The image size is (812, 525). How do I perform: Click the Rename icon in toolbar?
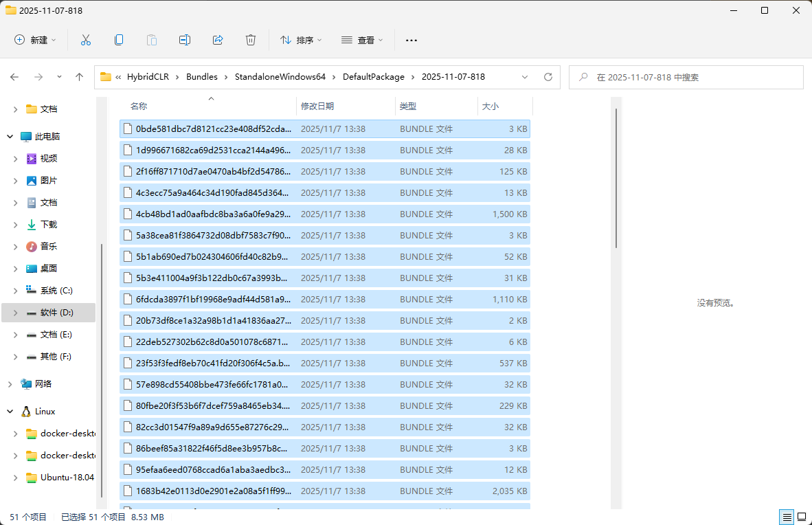point(185,40)
